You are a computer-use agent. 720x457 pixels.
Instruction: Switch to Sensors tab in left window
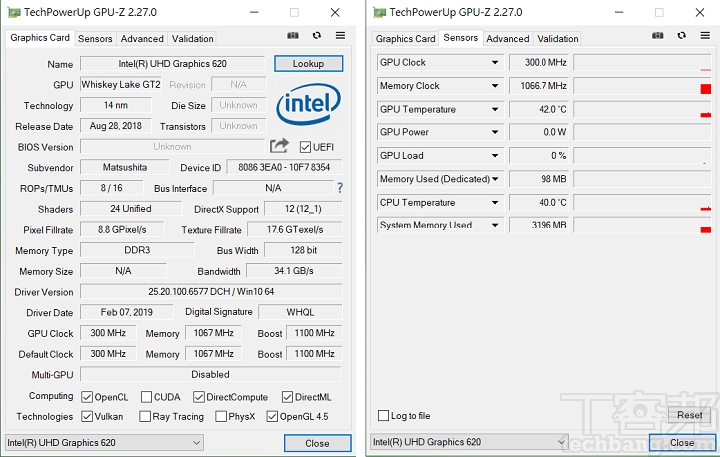point(95,39)
